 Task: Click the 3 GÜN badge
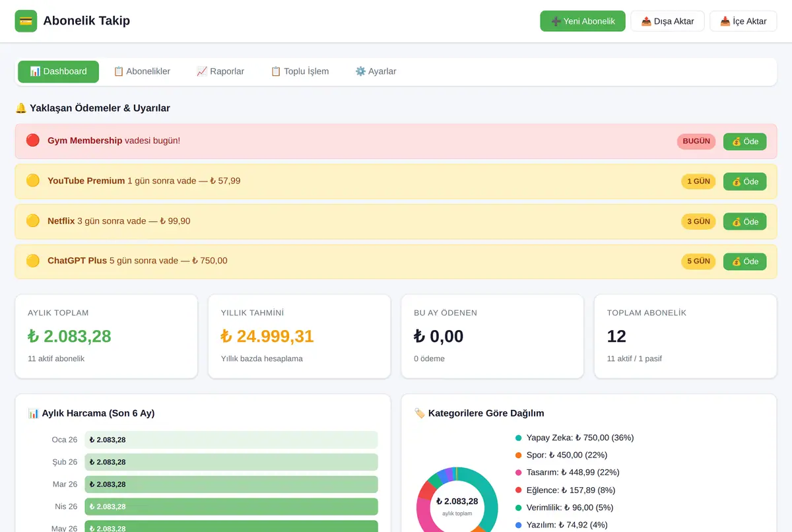click(698, 222)
